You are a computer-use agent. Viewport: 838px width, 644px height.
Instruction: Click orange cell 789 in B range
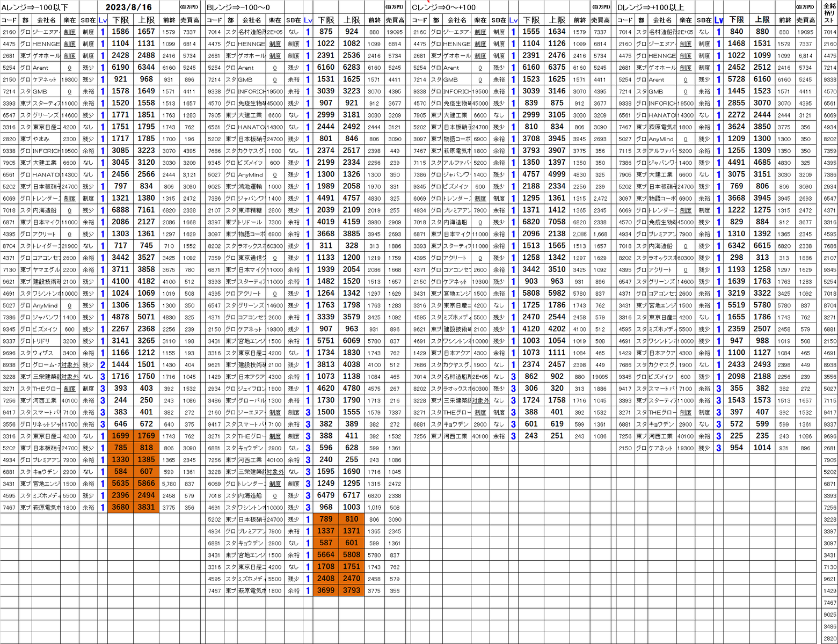[326, 519]
